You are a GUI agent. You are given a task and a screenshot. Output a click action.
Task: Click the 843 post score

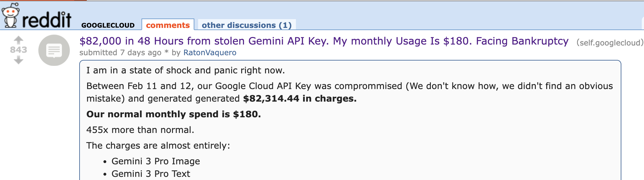(x=19, y=50)
